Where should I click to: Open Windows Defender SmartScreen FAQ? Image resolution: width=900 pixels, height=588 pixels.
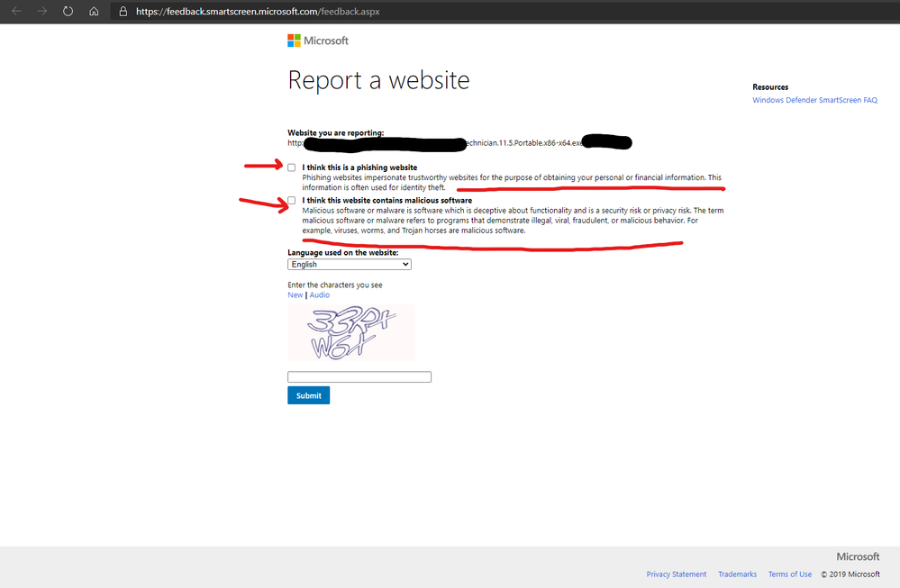(815, 100)
